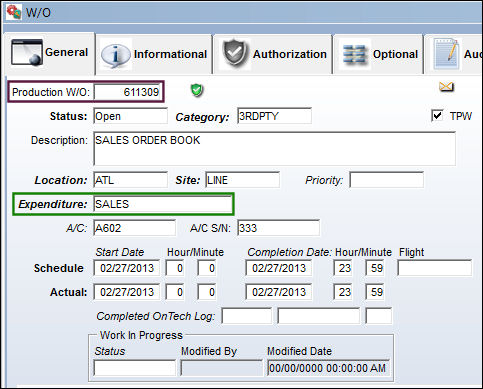Click the Schedule completion Minute field 59
Viewport: 483px width, 389px height.
[x=375, y=268]
